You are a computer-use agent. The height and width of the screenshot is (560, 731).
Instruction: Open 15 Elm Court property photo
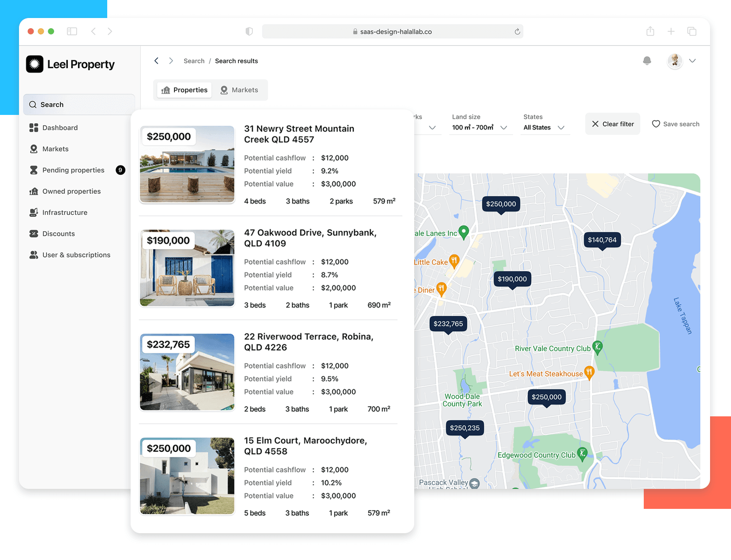point(187,476)
